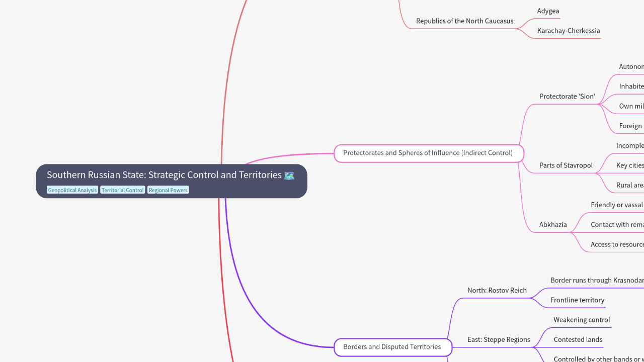The width and height of the screenshot is (644, 362).
Task: Select the 'Protectorate 'Sion'' node
Action: [568, 96]
